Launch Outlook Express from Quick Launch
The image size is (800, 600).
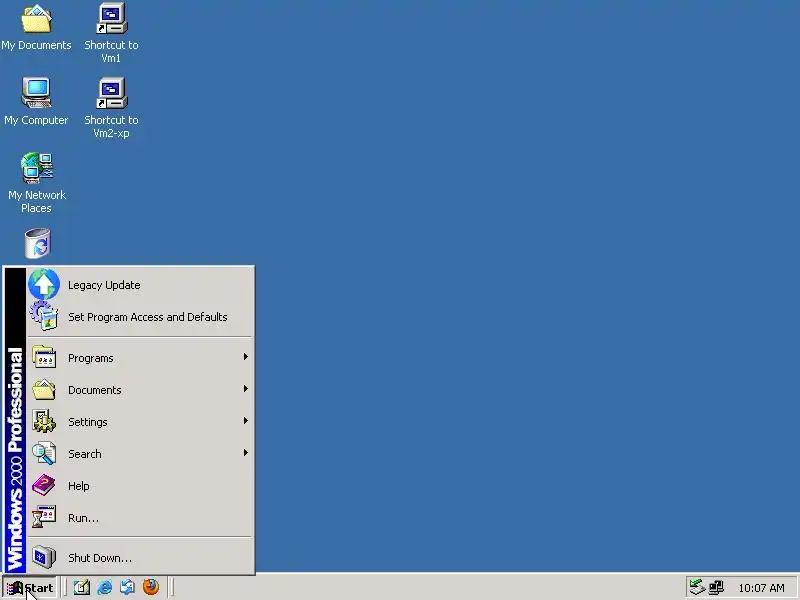coord(128,587)
